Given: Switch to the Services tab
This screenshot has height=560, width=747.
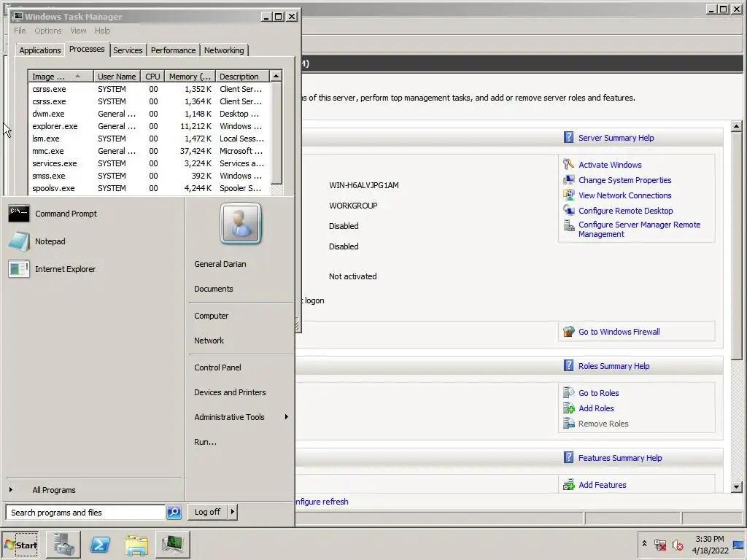Looking at the screenshot, I should pos(128,50).
